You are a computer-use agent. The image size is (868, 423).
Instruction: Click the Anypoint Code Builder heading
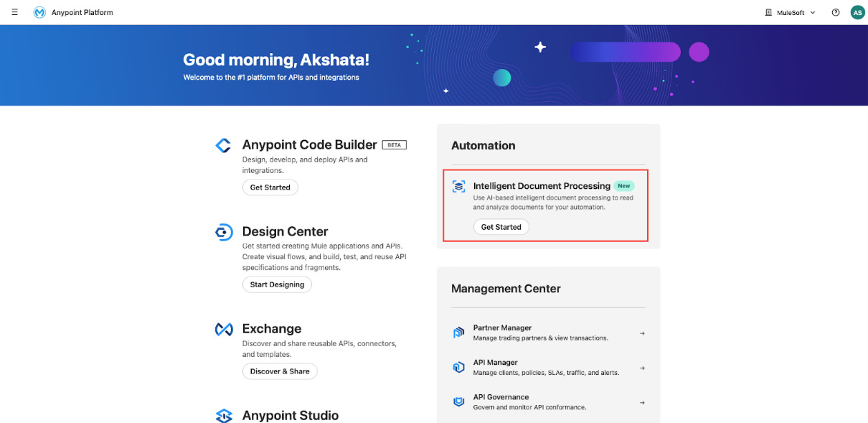click(x=310, y=144)
